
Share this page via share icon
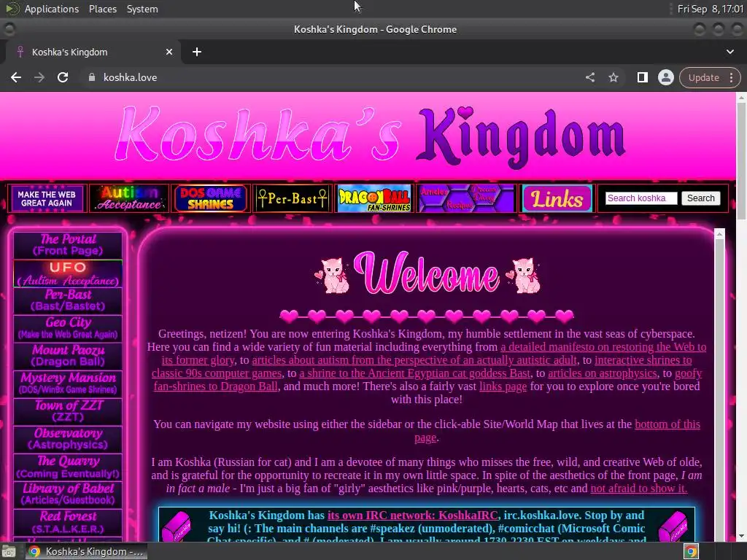coord(589,77)
